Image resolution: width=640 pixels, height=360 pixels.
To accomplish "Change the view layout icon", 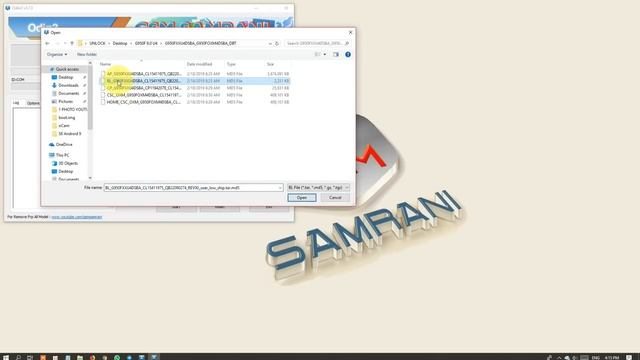I will [318, 54].
